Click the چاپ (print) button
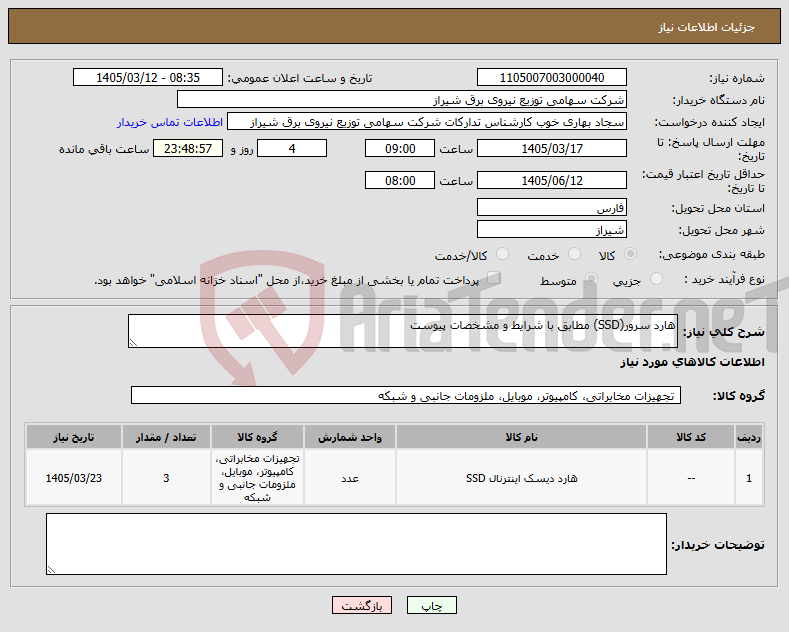Screen dimensions: 789x632 (432, 605)
